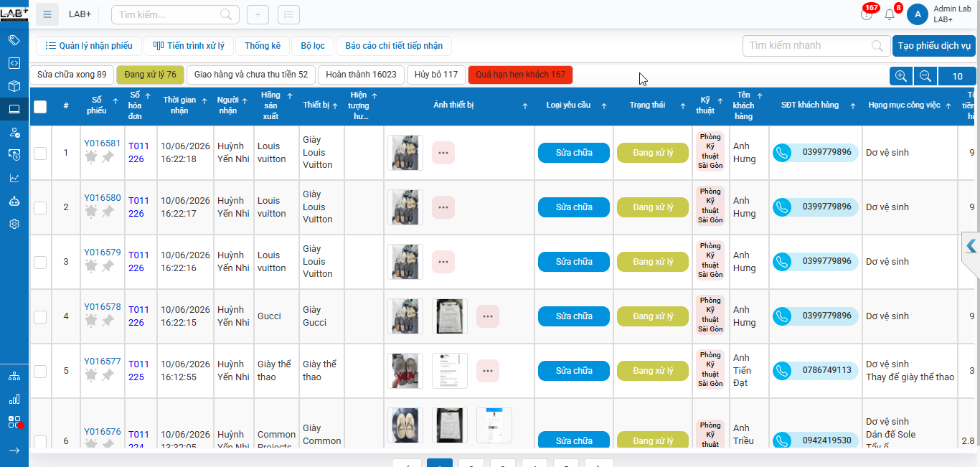Open Admin Lab profile avatar
The image size is (980, 467).
coord(918,14)
